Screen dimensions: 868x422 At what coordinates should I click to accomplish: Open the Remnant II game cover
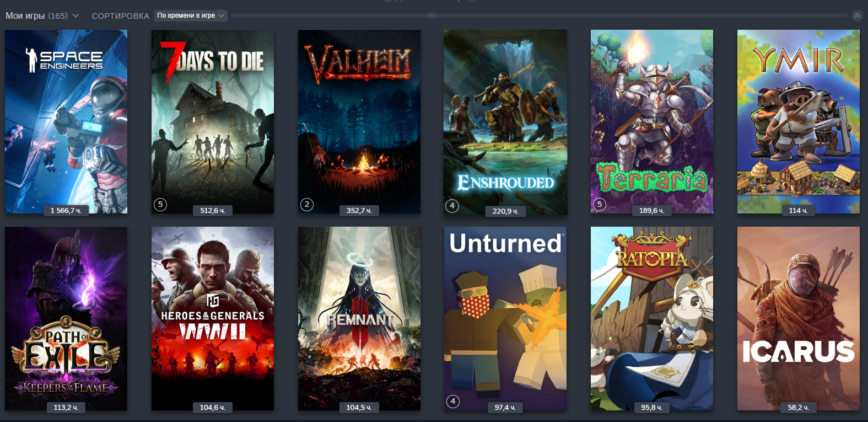click(359, 318)
